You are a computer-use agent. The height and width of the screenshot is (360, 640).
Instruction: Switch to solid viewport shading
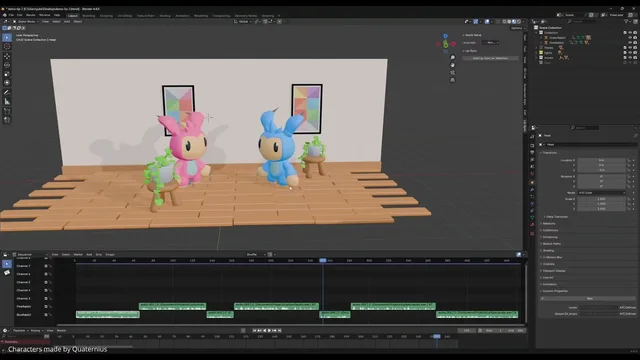pos(509,22)
